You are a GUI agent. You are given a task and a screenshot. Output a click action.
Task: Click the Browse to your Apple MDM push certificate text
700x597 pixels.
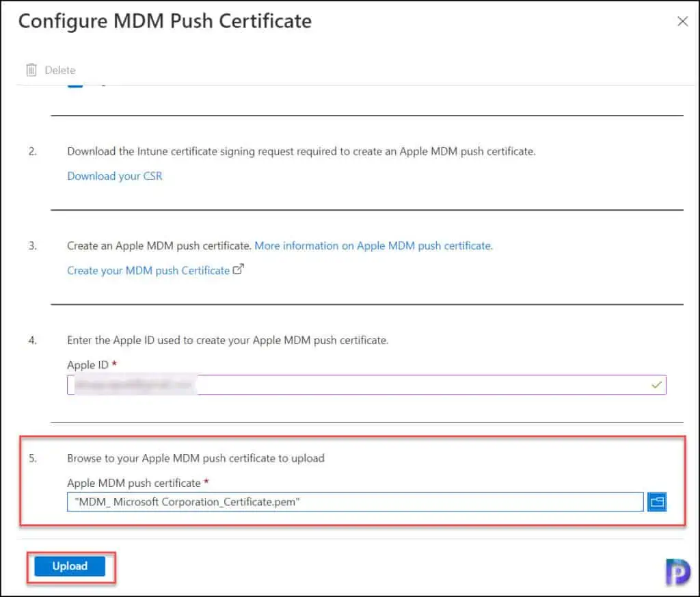[196, 459]
